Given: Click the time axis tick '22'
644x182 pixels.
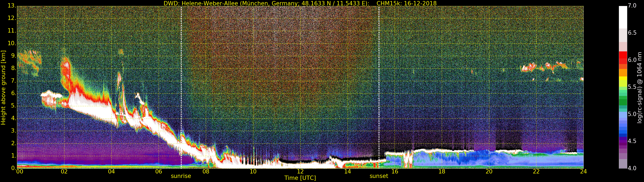Looking at the screenshot, I should 536,172.
